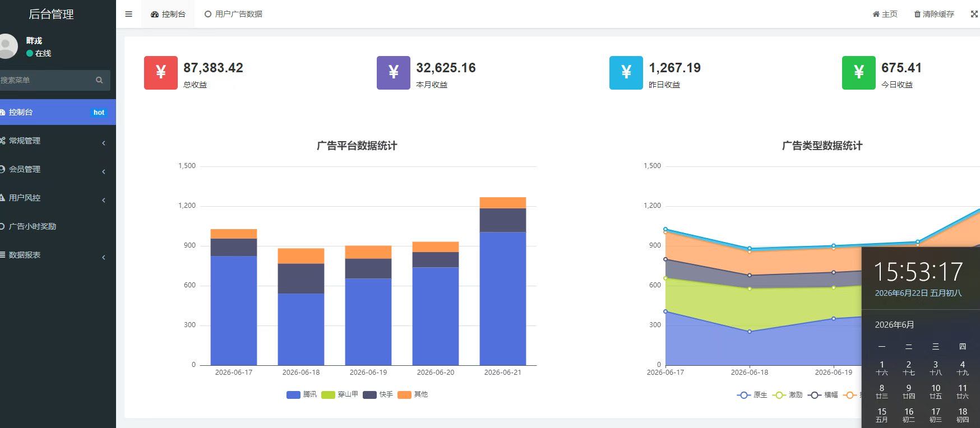Click the 原生 data point at 2026-06-18

point(750,332)
